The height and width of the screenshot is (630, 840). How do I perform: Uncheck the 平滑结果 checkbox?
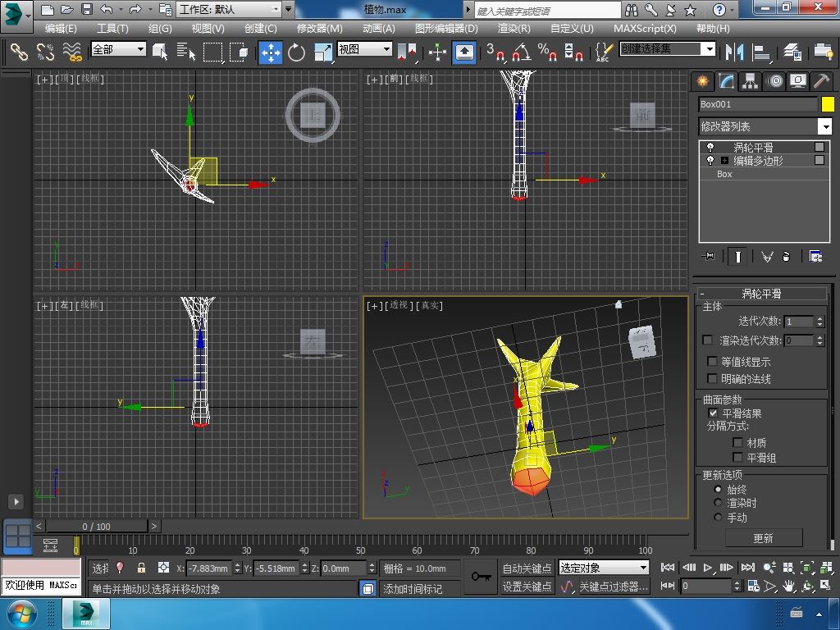(x=713, y=413)
